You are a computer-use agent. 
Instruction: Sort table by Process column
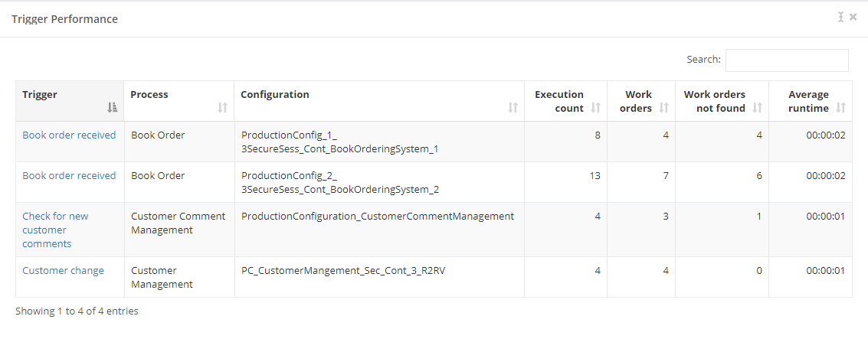coord(179,101)
